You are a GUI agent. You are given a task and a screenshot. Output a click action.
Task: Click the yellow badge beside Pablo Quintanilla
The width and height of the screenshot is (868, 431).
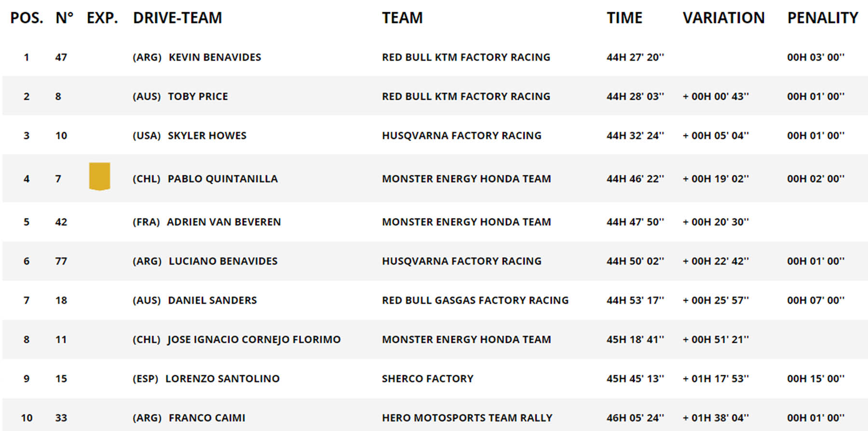(100, 176)
